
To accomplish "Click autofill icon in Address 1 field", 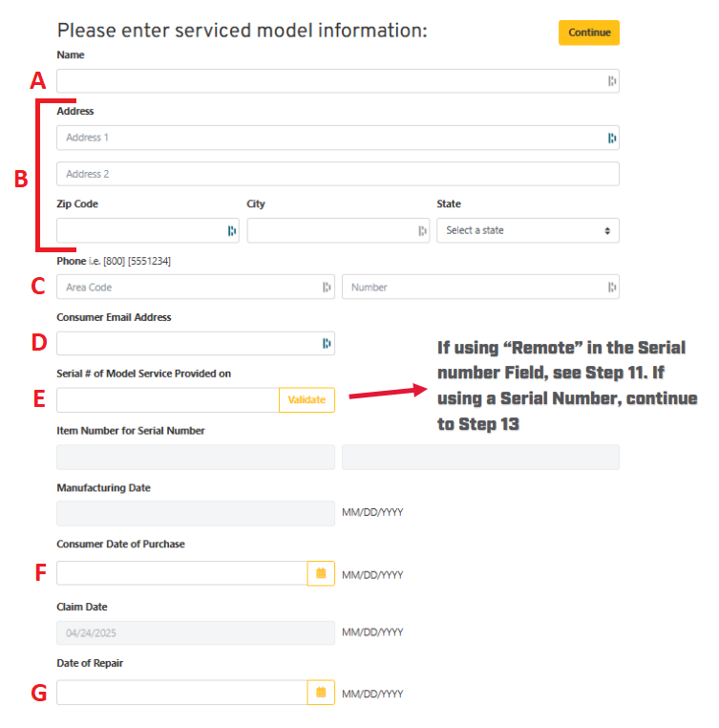I will 612,139.
